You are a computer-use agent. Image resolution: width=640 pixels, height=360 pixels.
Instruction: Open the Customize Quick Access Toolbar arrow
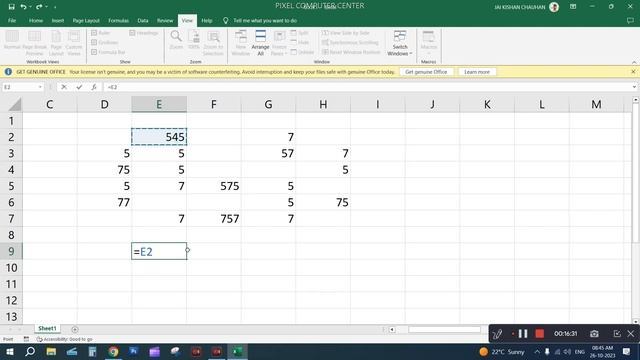55,7
